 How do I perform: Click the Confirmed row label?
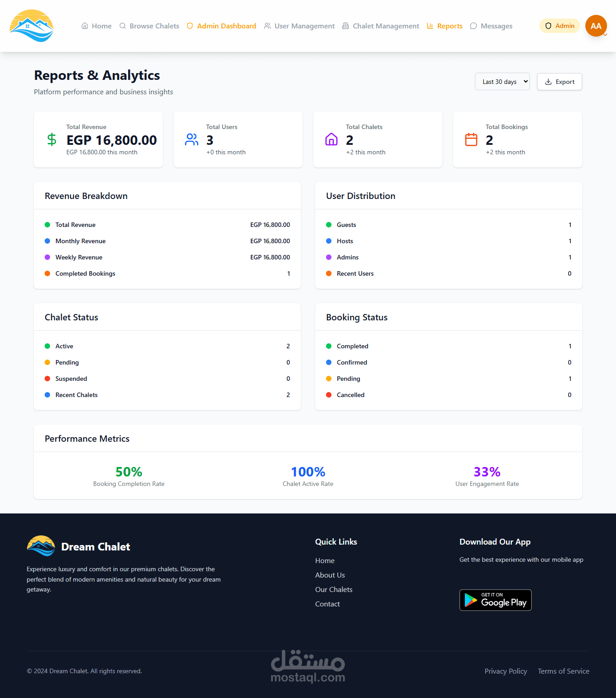[x=352, y=362]
